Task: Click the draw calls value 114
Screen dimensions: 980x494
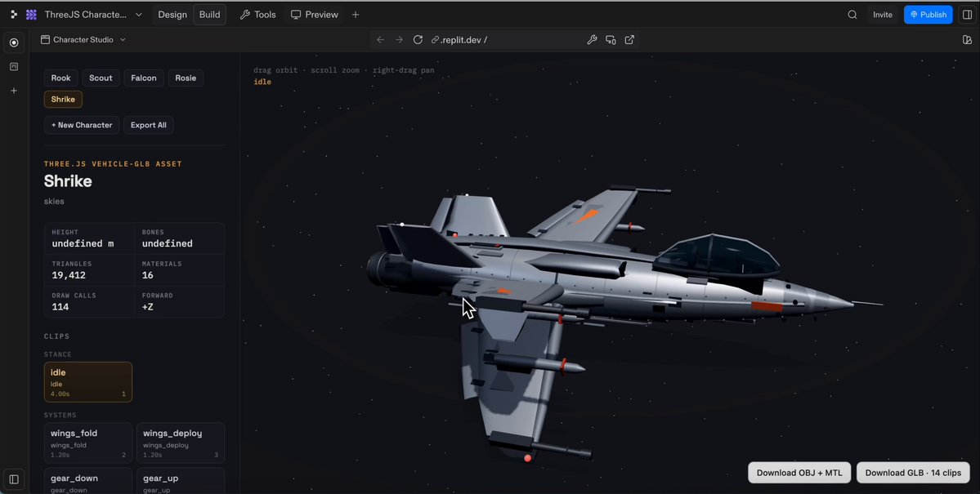Action: click(x=60, y=307)
